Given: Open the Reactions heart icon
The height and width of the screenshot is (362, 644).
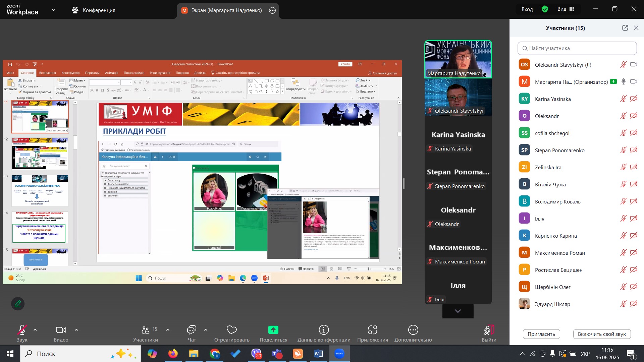Looking at the screenshot, I should [x=232, y=330].
